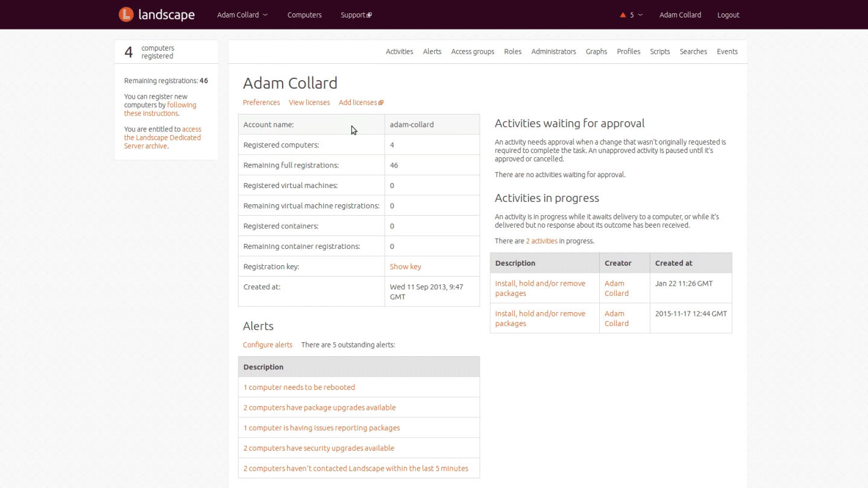
Task: Click the 'Adam Collard' page heading
Action: coord(290,83)
